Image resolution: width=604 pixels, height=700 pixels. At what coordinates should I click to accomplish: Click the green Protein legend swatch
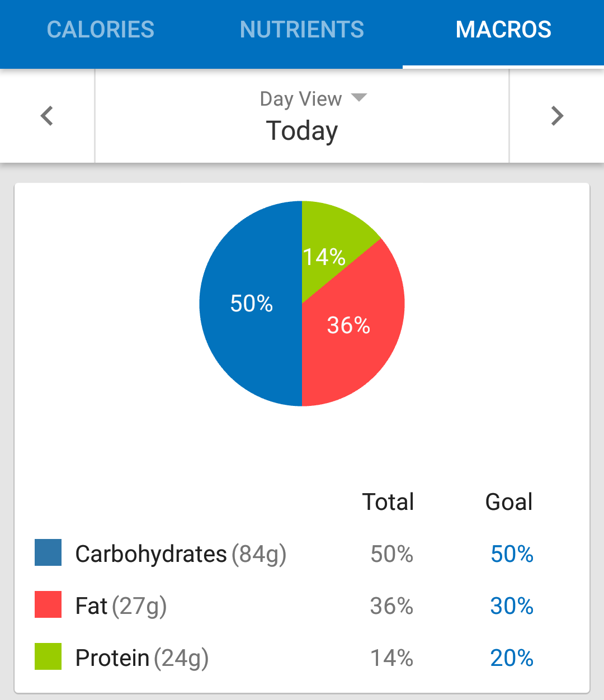tap(48, 656)
